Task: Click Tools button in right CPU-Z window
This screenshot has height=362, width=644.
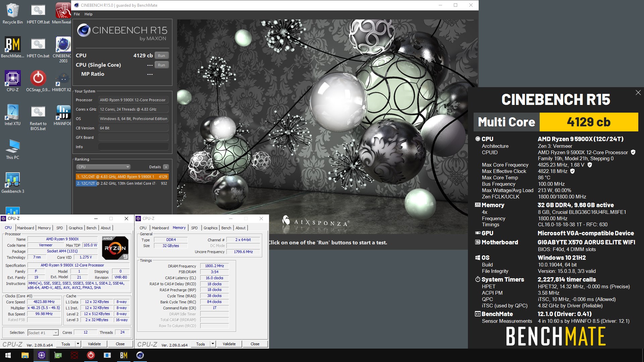Action: [x=201, y=344]
